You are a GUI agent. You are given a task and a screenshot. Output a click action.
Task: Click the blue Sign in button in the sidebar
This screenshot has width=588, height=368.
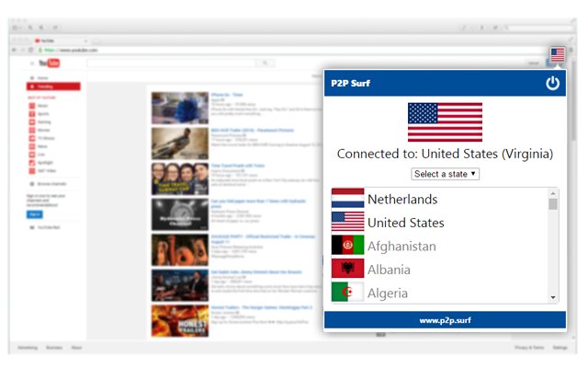[x=35, y=214]
